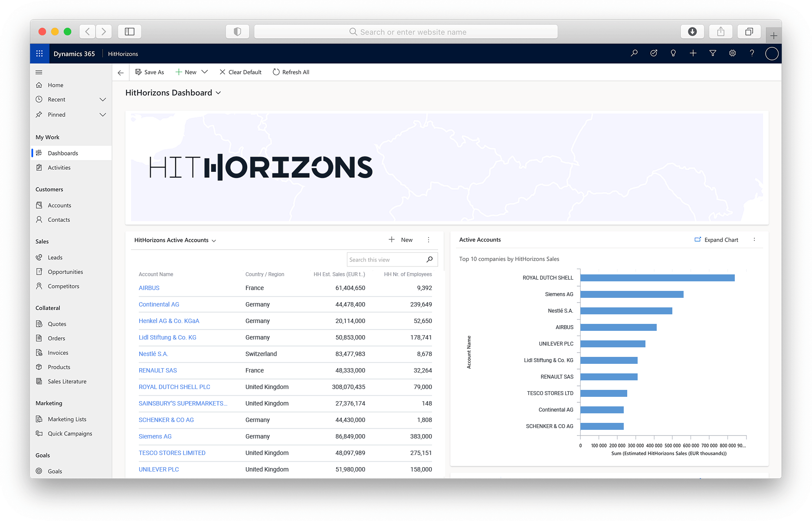
Task: Click the search icon in Search this view
Action: coord(429,260)
